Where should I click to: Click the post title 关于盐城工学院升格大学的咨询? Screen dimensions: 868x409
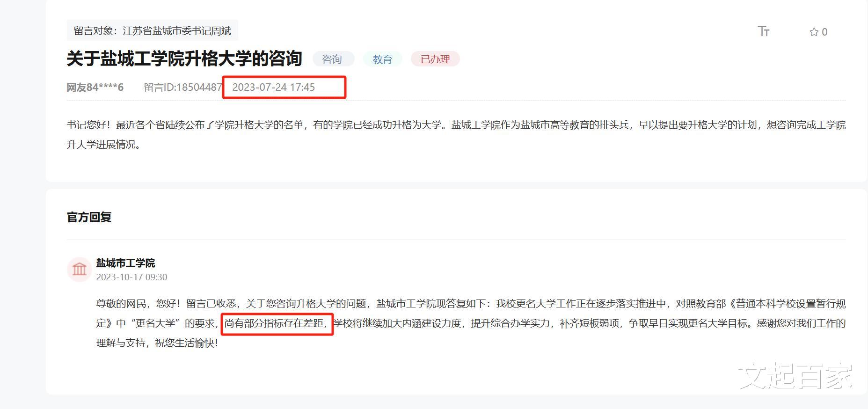184,59
